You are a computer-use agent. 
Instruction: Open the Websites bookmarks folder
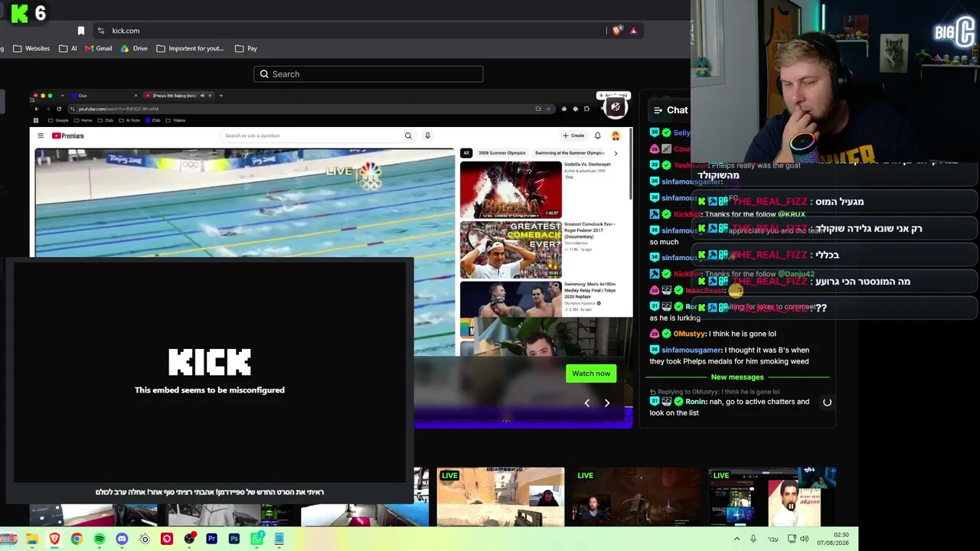click(x=31, y=48)
